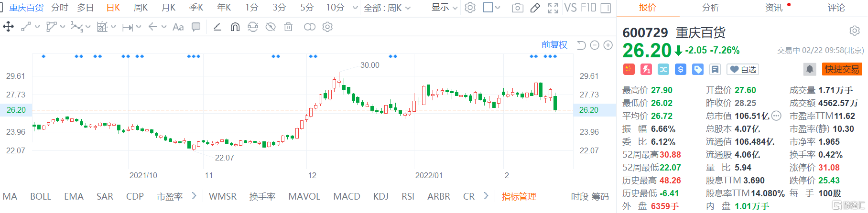Open drawing toolbar settings gear
The image size is (868, 213).
coord(327,27)
